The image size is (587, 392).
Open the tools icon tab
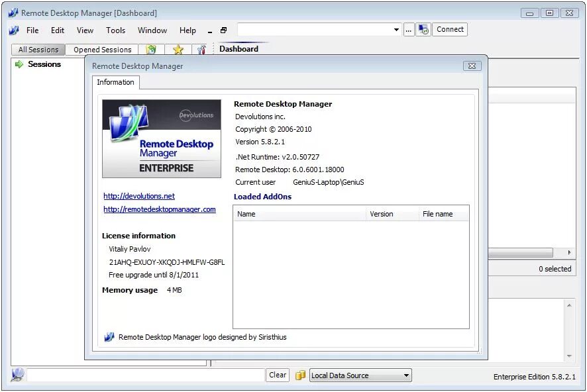pyautogui.click(x=201, y=50)
